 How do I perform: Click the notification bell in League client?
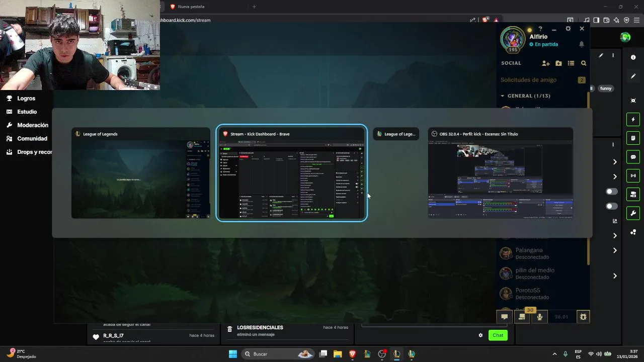tap(582, 44)
